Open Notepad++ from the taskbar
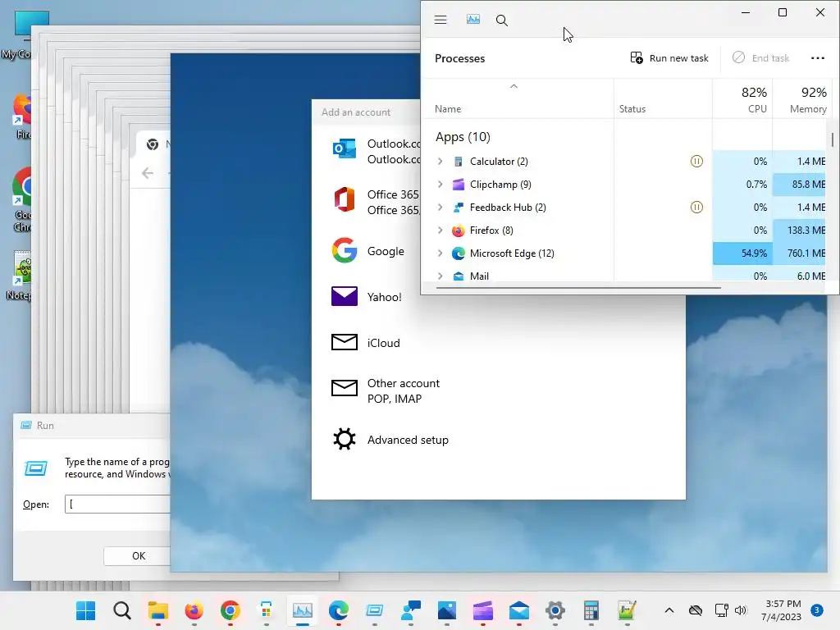Screen dimensions: 840x630 pyautogui.click(x=628, y=610)
